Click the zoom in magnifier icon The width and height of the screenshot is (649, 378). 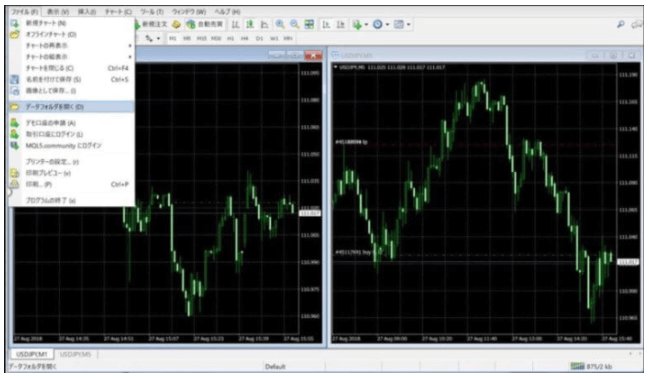click(x=280, y=24)
